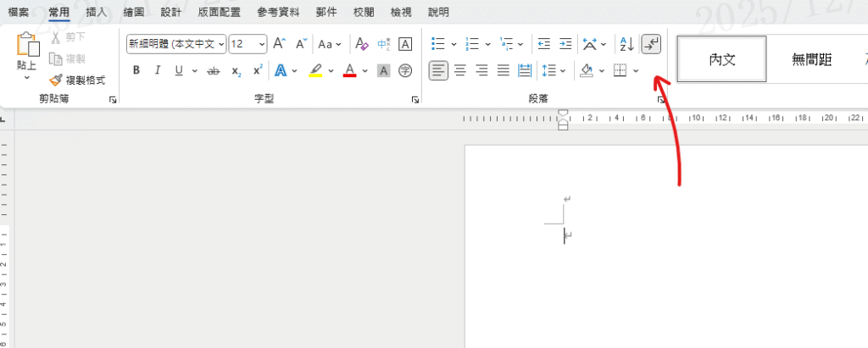Toggle show/hide paragraph marks button
Image resolution: width=868 pixels, height=348 pixels.
[651, 43]
